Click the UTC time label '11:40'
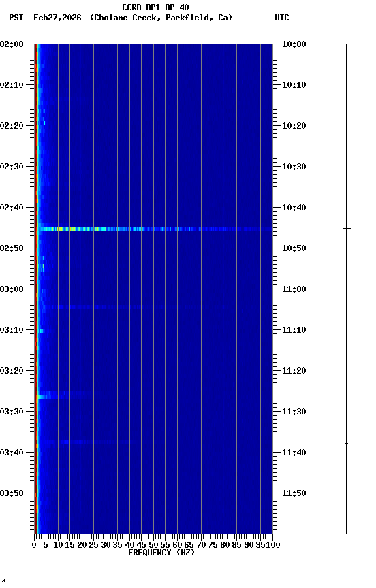The width and height of the screenshot is (376, 588). click(294, 453)
